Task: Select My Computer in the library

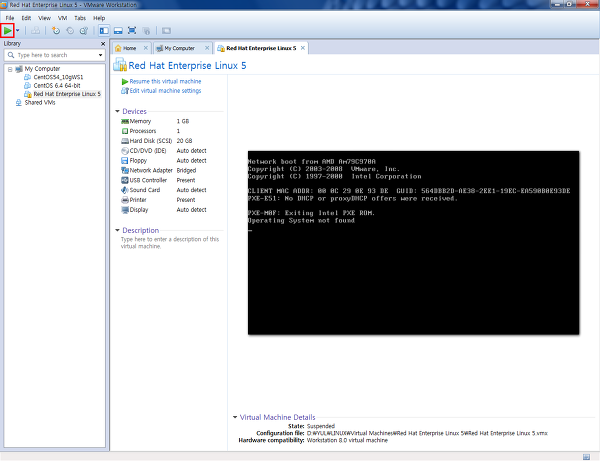Action: point(42,69)
